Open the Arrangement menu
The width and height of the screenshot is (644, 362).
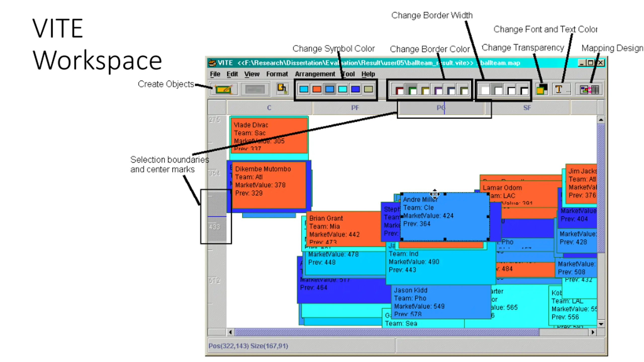tap(315, 74)
